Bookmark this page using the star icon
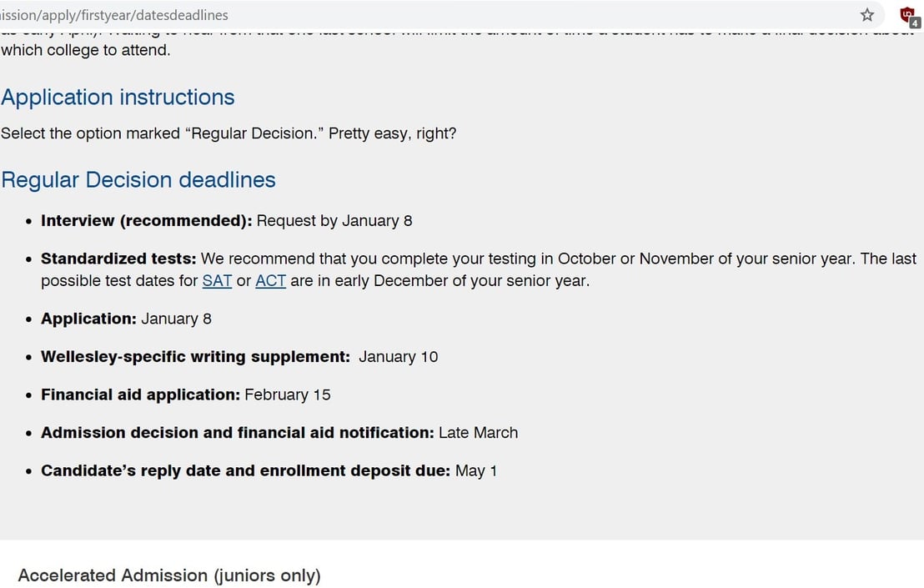Viewport: 924px width, 588px height. point(866,15)
